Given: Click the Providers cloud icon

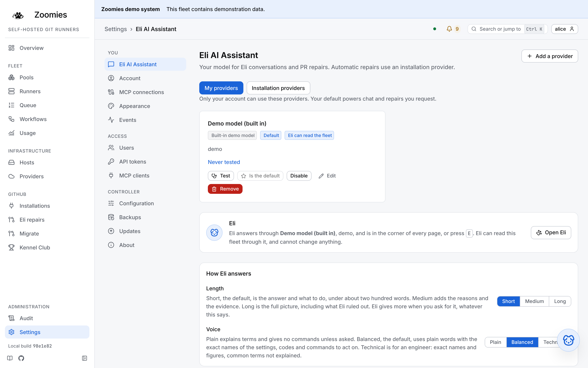Looking at the screenshot, I should pyautogui.click(x=11, y=176).
